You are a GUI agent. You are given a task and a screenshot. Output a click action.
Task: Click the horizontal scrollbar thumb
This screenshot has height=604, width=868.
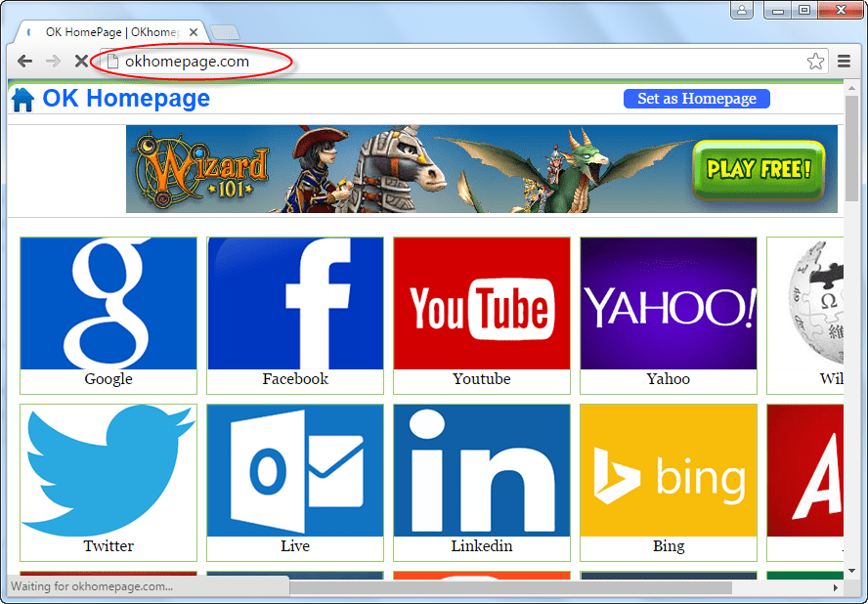510,587
